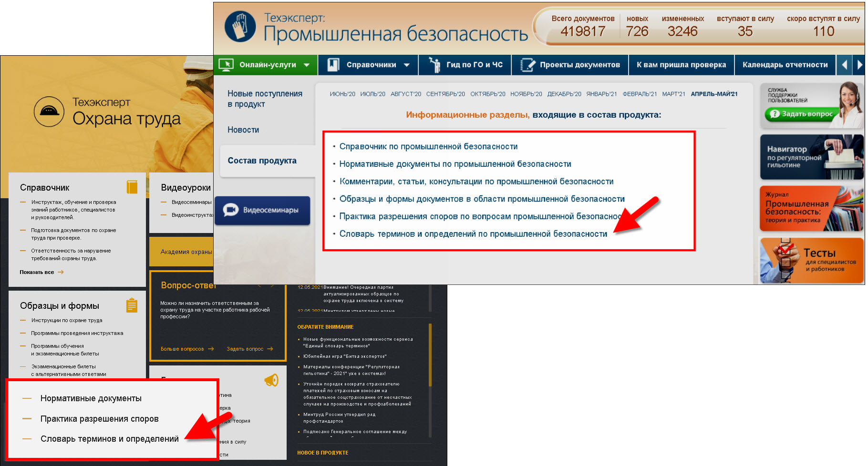
Task: Open Гид по ГО и ЧС
Action: pyautogui.click(x=465, y=65)
